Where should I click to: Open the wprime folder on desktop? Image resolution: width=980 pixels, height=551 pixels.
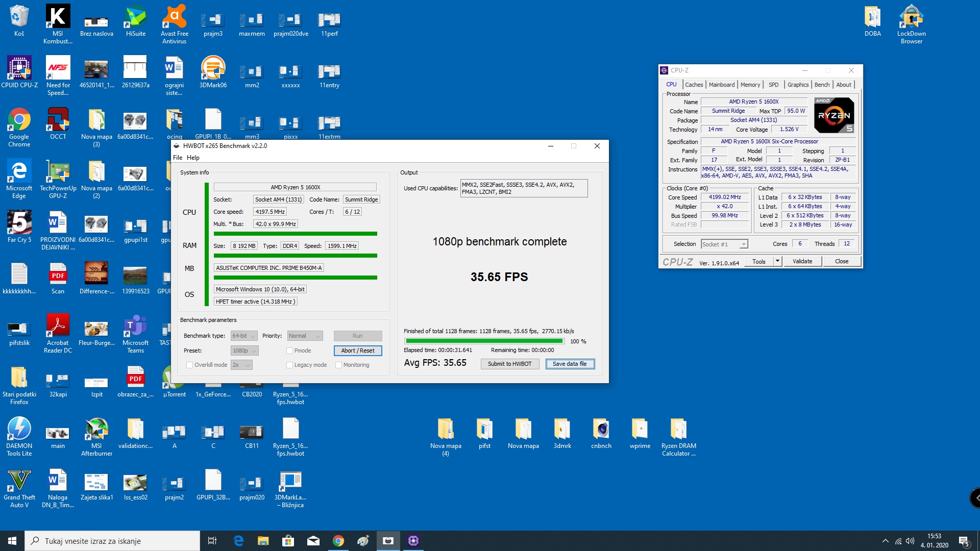[x=640, y=433]
